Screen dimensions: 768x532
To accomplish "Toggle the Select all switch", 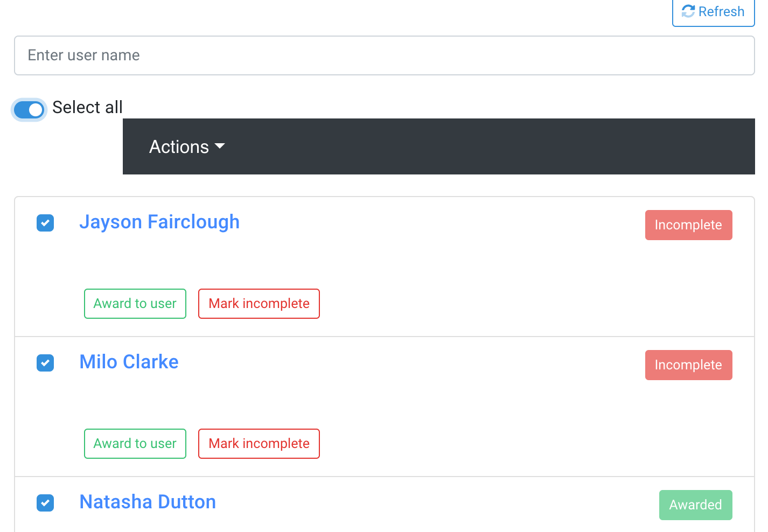I will [29, 110].
